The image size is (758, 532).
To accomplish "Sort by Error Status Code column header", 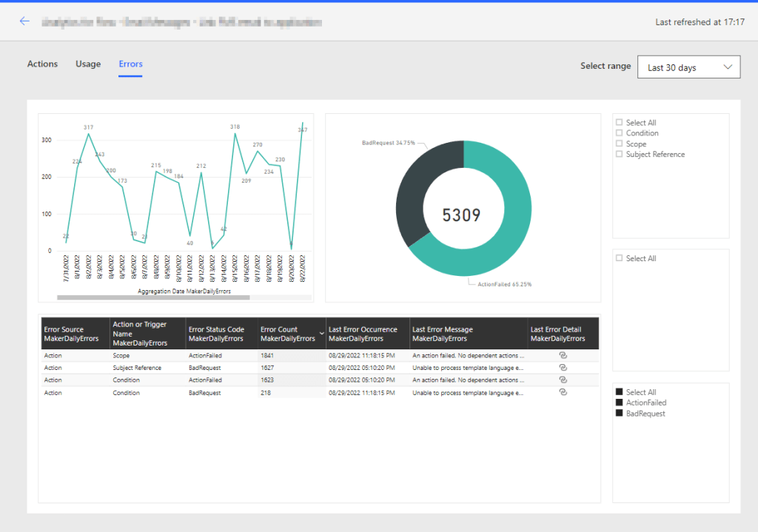I will 216,334.
